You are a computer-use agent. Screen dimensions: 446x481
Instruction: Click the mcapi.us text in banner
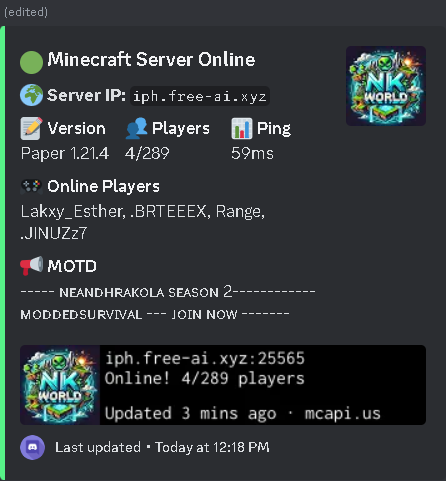click(342, 414)
